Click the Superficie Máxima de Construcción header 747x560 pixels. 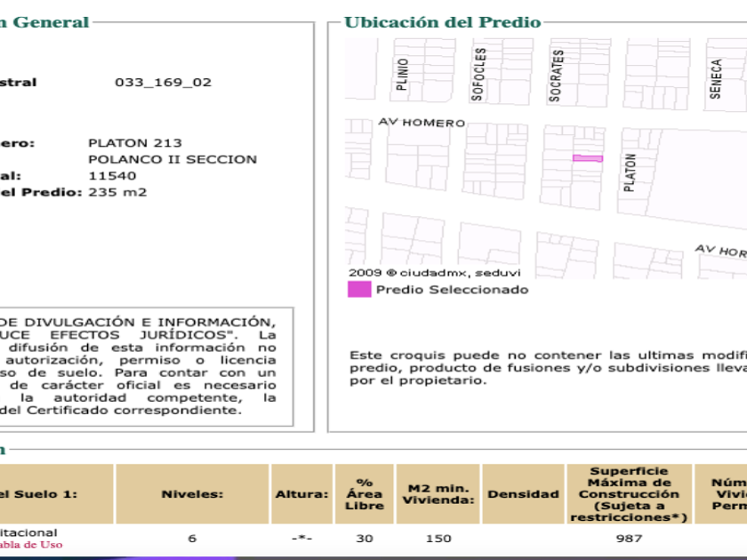(x=629, y=494)
